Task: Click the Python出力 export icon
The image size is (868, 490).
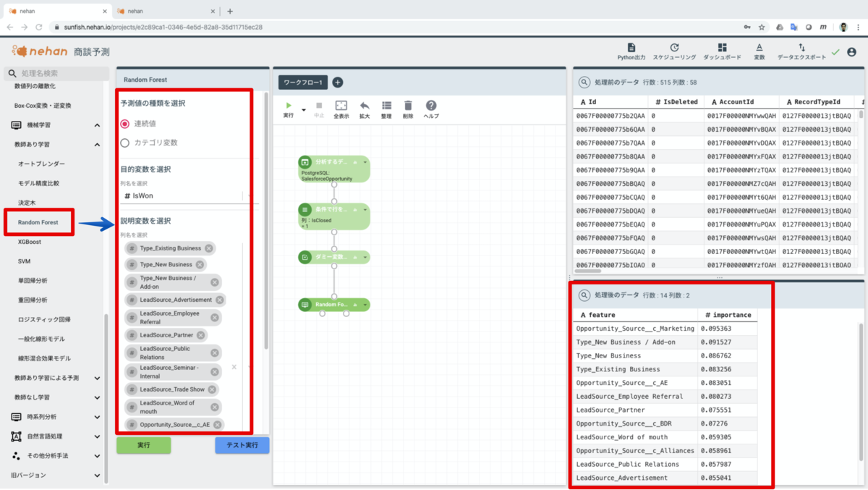Action: [x=631, y=47]
